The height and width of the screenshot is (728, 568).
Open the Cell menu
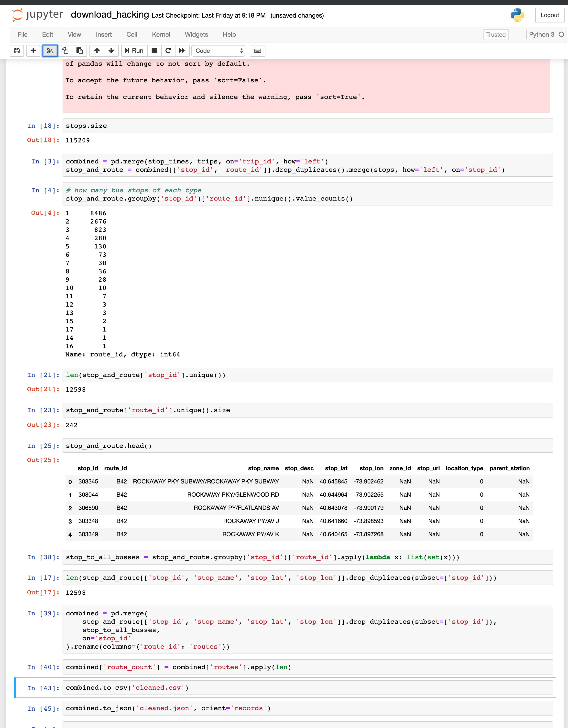coord(132,35)
